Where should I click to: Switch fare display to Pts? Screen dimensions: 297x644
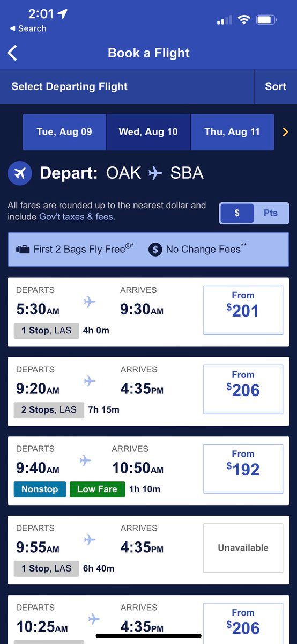point(271,213)
